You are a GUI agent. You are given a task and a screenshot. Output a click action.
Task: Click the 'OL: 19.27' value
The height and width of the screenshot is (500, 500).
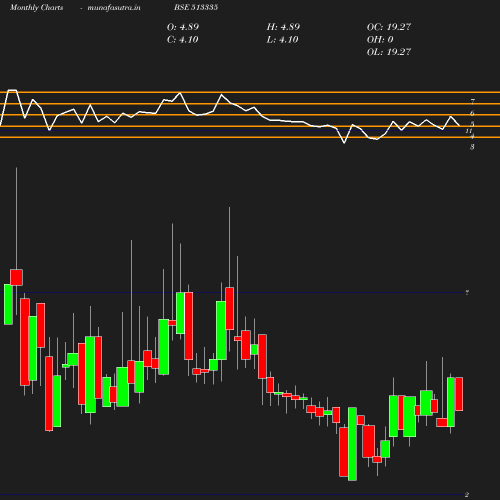coord(389,52)
